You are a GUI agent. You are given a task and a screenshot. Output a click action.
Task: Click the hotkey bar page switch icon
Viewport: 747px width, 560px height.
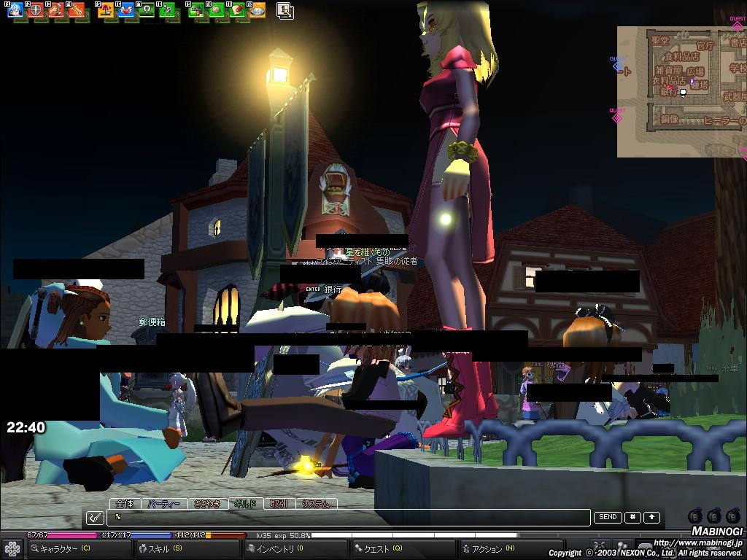(x=285, y=10)
